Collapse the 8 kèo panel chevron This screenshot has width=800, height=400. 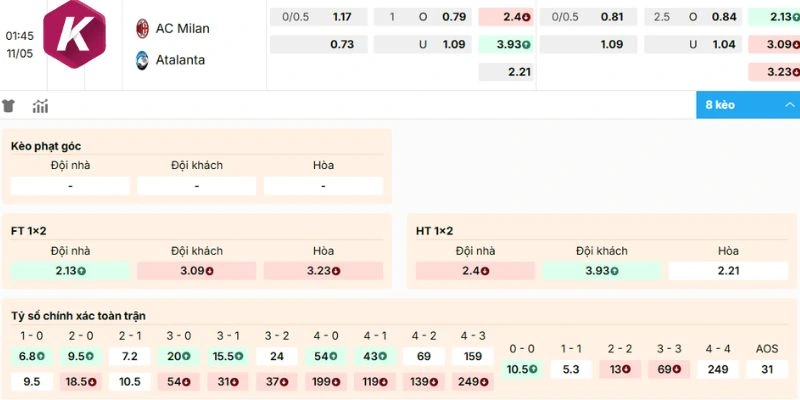tap(790, 105)
